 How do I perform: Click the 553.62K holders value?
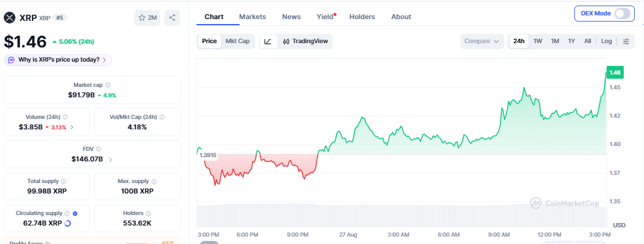[137, 224]
